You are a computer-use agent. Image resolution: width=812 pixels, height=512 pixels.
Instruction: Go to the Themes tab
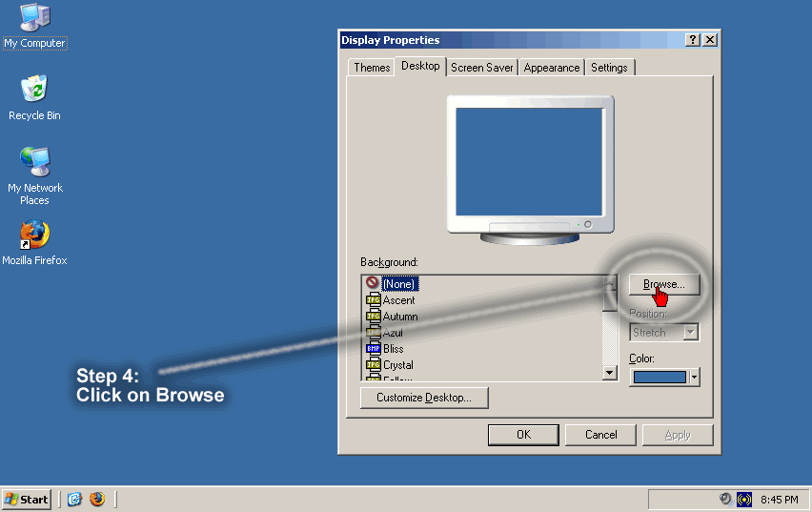(x=372, y=68)
